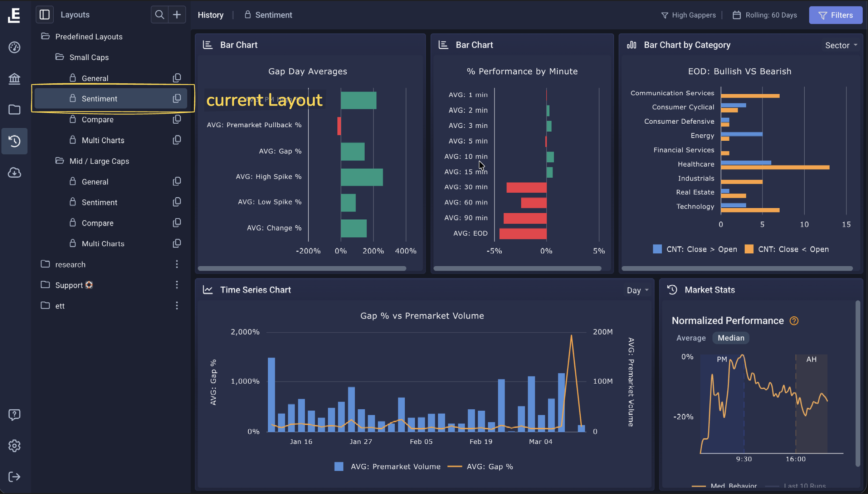This screenshot has width=868, height=494.
Task: Click the search layouts magnifier icon
Action: (x=160, y=15)
